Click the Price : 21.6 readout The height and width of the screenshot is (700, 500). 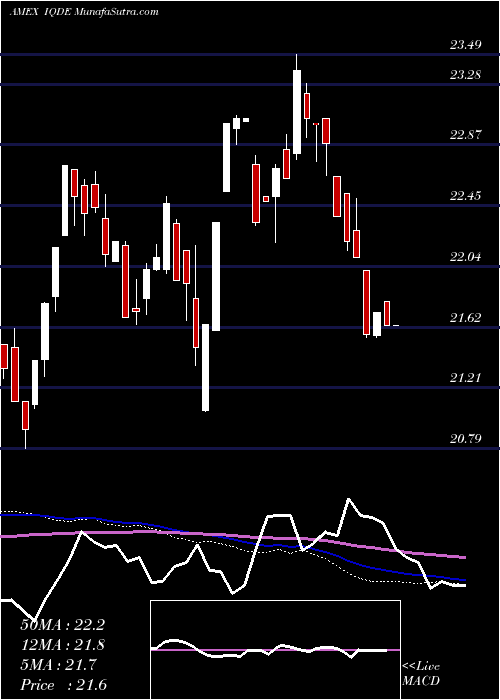[x=63, y=685]
